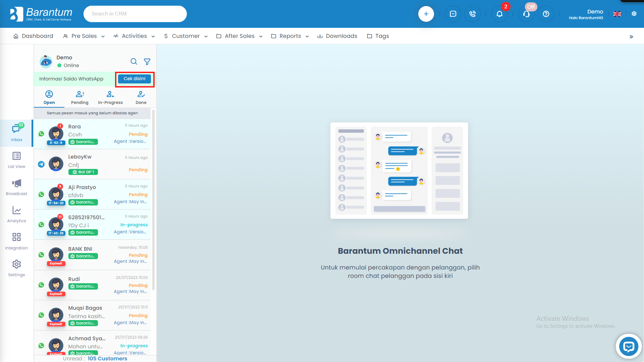Open List View in sidebar
The image size is (644, 362).
click(x=16, y=160)
